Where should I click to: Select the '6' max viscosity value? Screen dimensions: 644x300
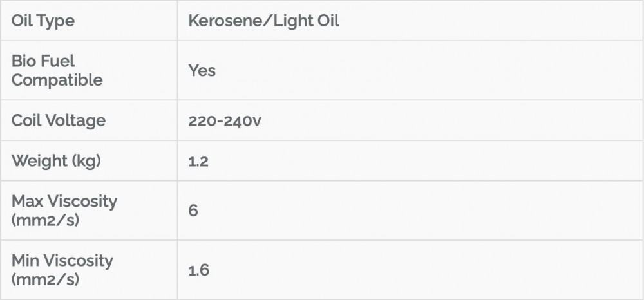(x=193, y=211)
